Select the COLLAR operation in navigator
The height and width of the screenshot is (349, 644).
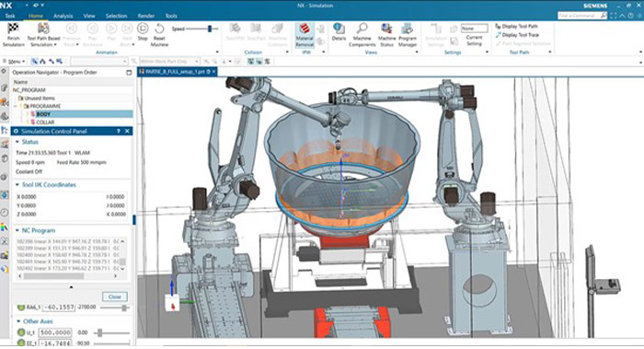tap(45, 122)
